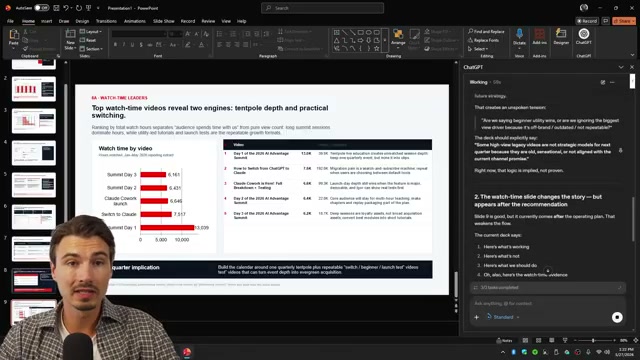Click the Ask anything input field
Image resolution: width=640 pixels, height=360 pixels.
pyautogui.click(x=547, y=303)
